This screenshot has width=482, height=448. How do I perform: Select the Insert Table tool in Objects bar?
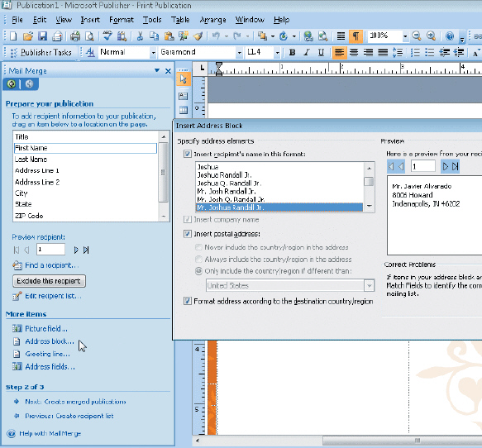[x=184, y=110]
